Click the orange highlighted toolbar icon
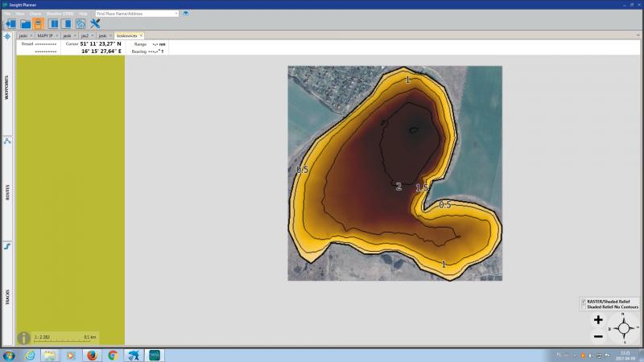 tap(39, 24)
